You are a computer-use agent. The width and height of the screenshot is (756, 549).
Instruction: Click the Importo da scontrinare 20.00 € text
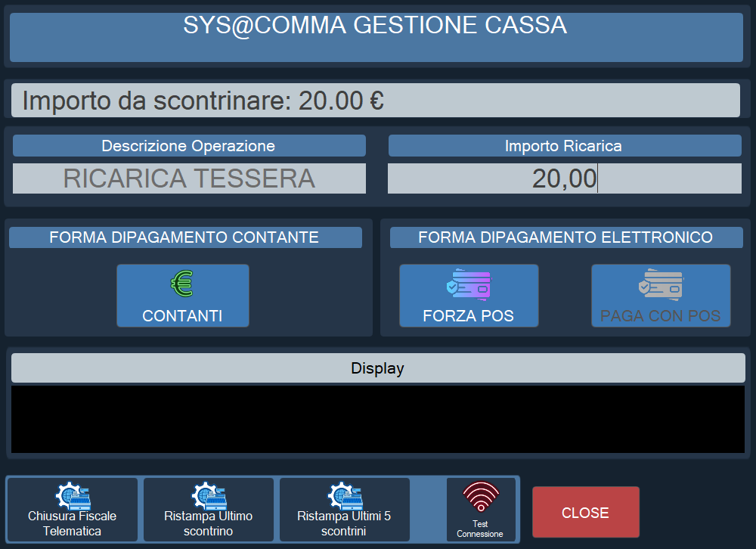[x=203, y=101]
